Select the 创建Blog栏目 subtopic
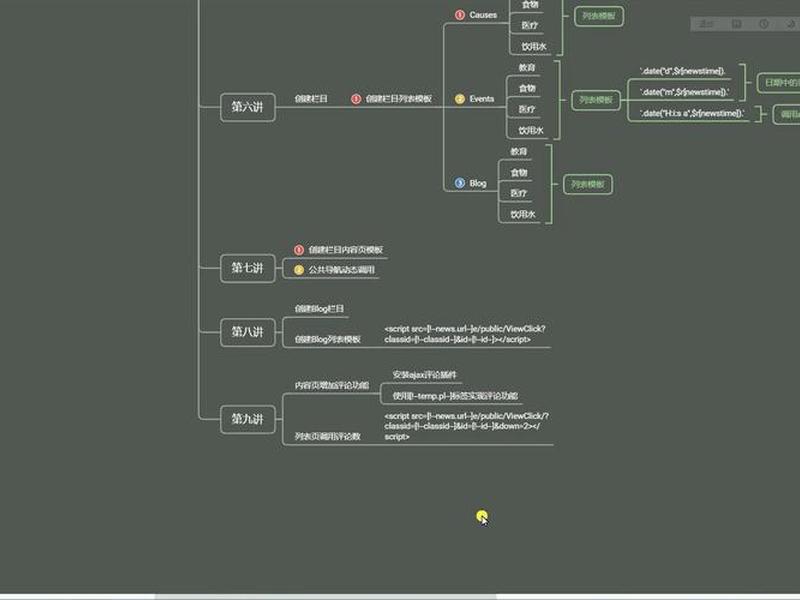This screenshot has height=600, width=800. click(319, 309)
